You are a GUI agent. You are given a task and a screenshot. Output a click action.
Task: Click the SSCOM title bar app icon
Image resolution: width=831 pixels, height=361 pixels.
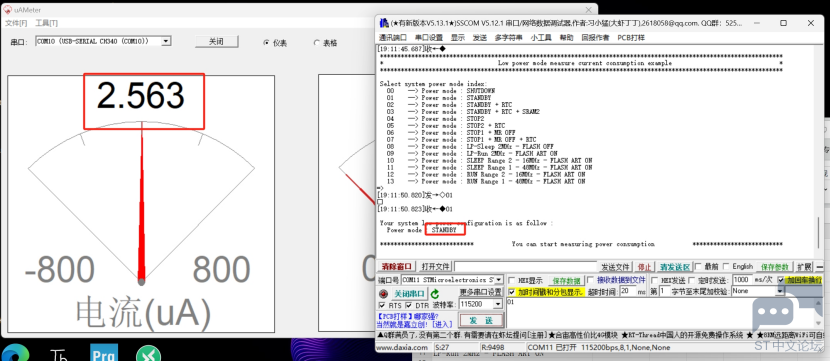[384, 23]
